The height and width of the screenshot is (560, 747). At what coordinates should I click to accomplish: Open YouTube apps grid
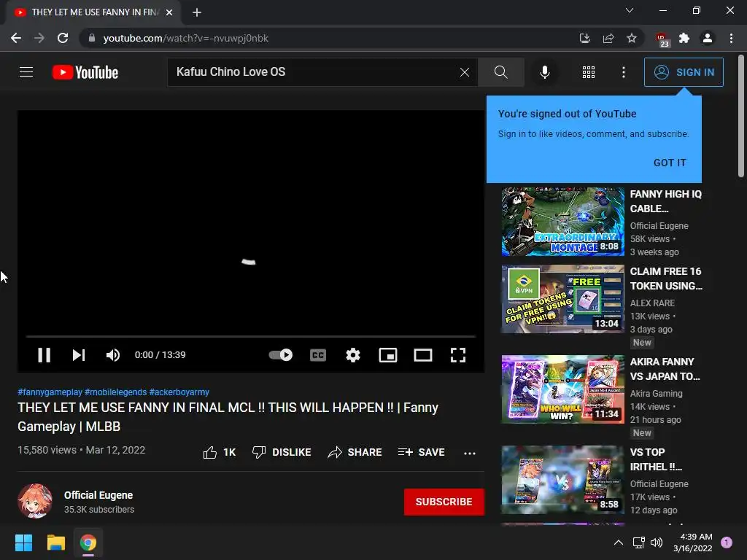click(589, 72)
